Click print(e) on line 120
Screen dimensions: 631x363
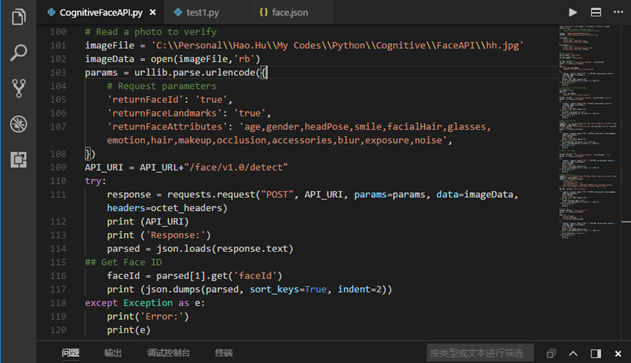129,330
